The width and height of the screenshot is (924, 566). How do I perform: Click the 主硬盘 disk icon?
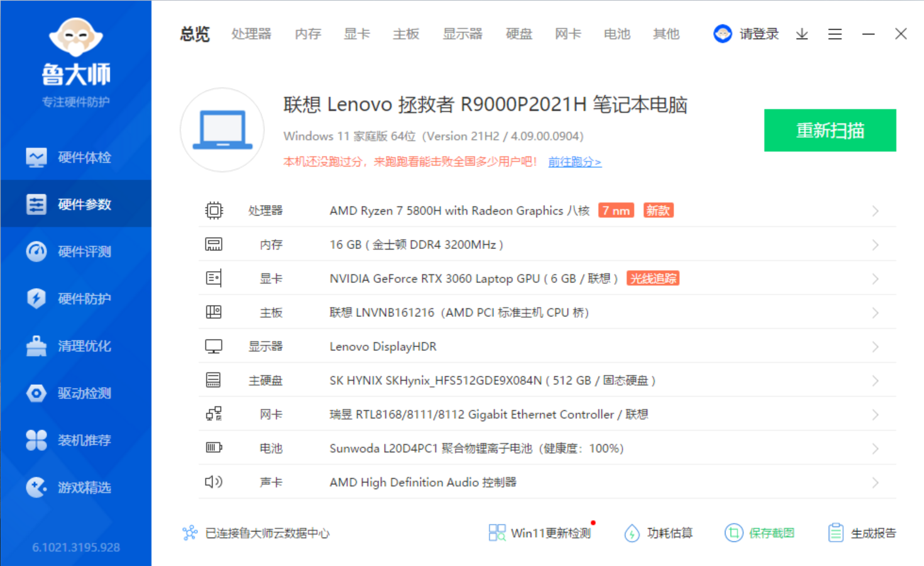214,380
